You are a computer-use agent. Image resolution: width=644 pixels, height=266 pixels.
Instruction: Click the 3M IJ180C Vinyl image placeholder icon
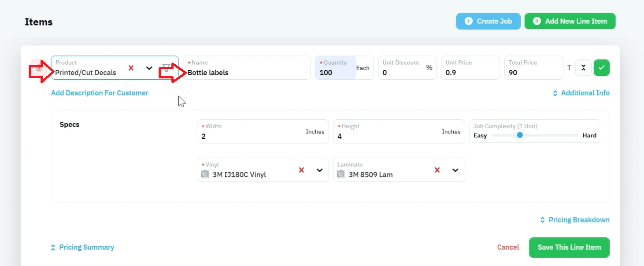click(x=205, y=174)
